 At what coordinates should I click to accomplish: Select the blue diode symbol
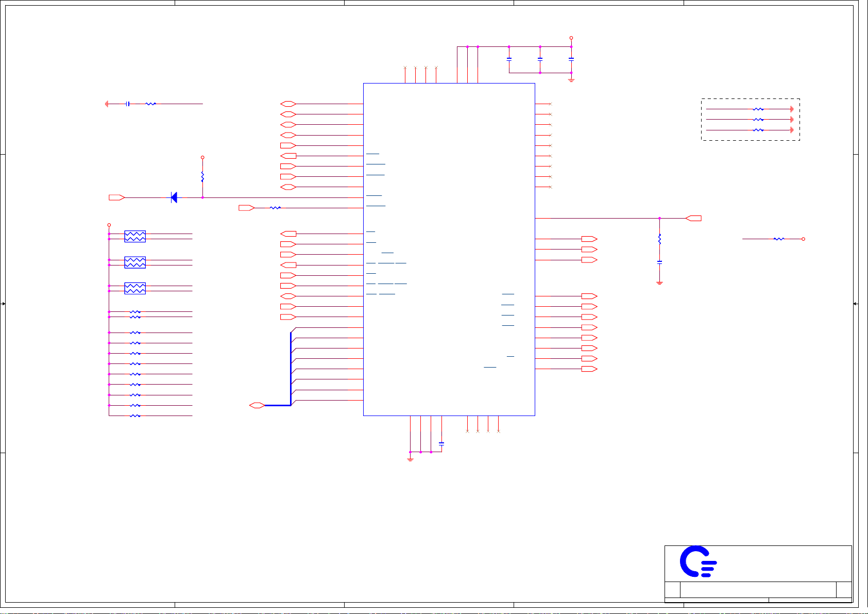(174, 197)
